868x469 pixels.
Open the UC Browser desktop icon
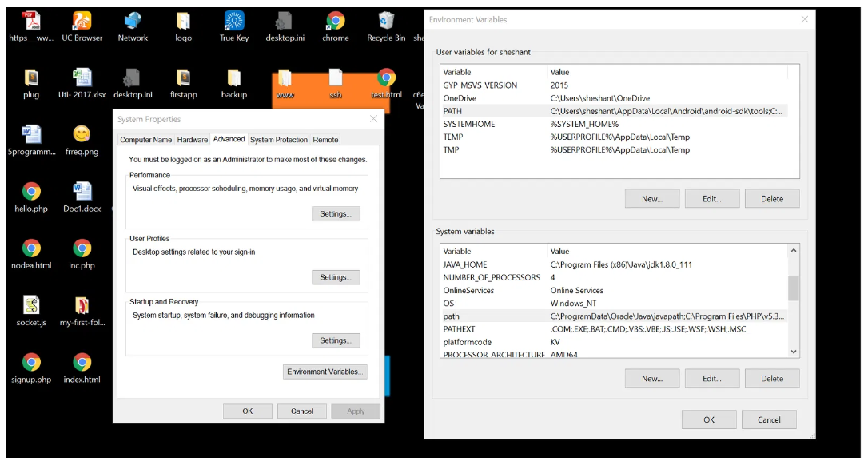[82, 22]
